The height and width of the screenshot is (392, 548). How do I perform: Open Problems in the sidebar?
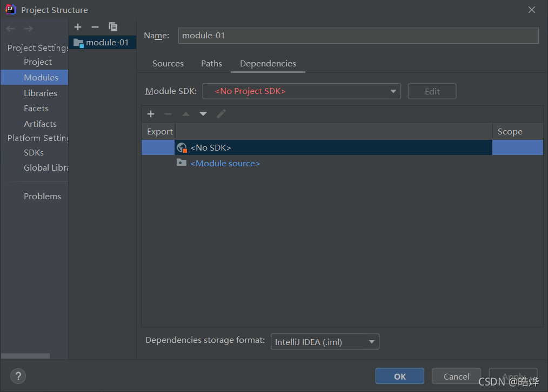pos(42,196)
